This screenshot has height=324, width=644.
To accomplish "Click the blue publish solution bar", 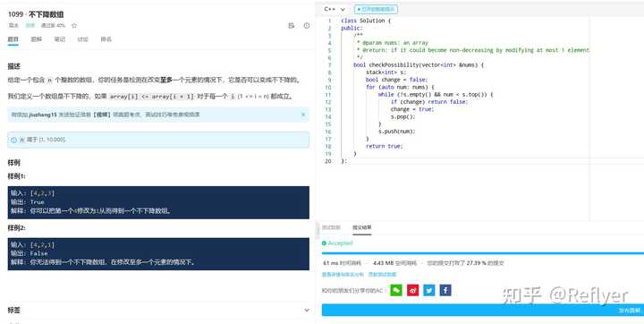I will 483,310.
